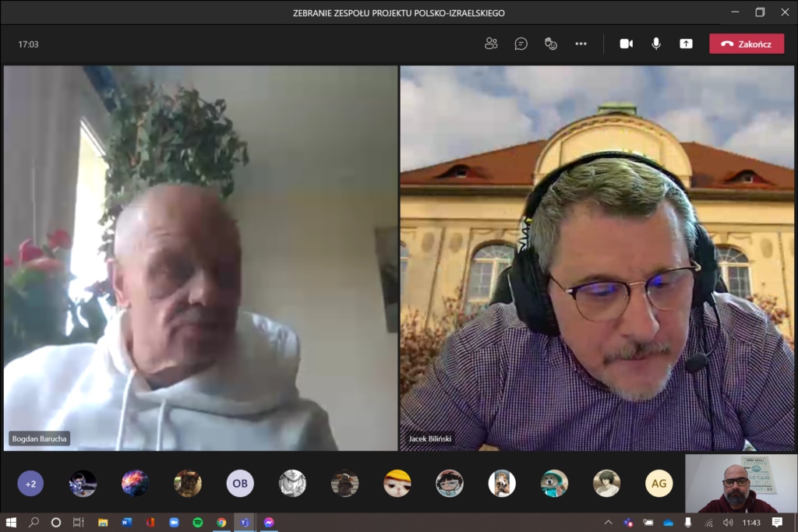
Task: Select the AG participant avatar
Action: (659, 483)
